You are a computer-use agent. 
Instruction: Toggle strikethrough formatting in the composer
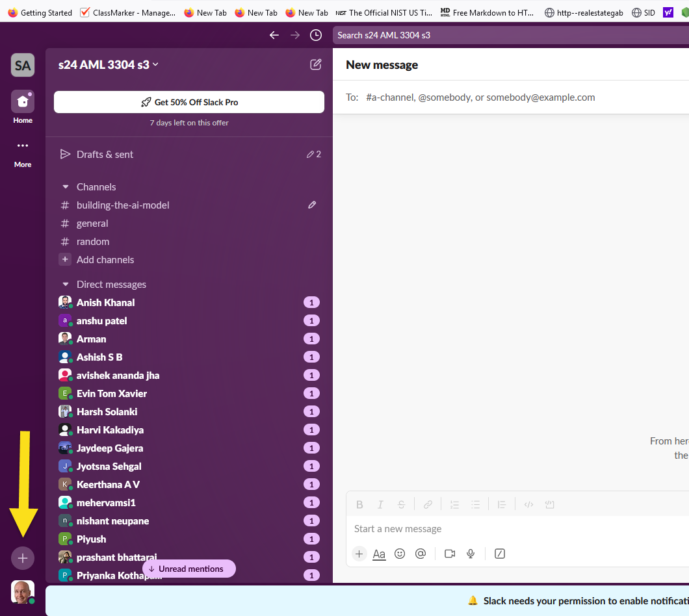click(x=401, y=504)
